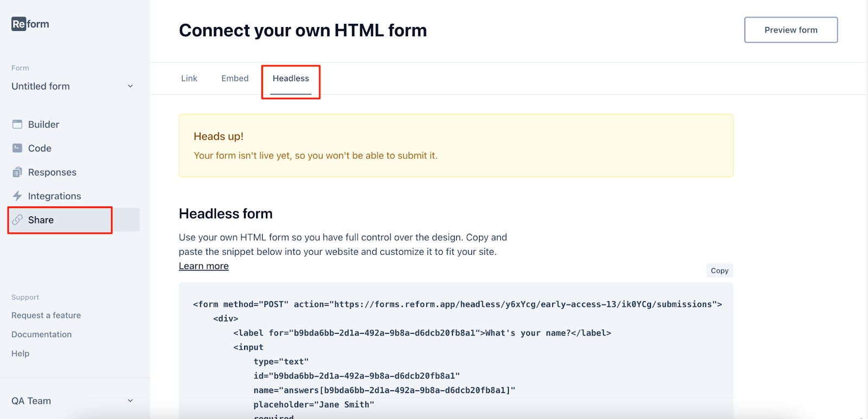Open the QA Team switcher
The height and width of the screenshot is (419, 868).
tap(130, 401)
